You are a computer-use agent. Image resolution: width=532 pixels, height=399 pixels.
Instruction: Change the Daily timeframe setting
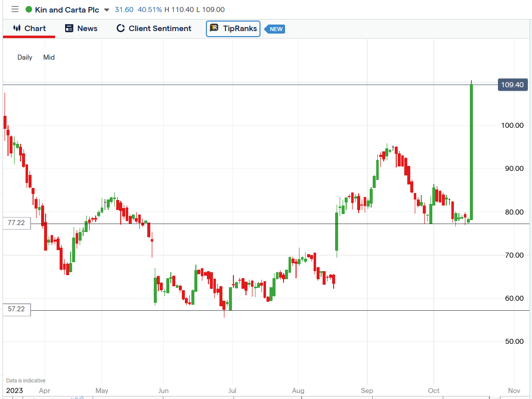click(25, 57)
